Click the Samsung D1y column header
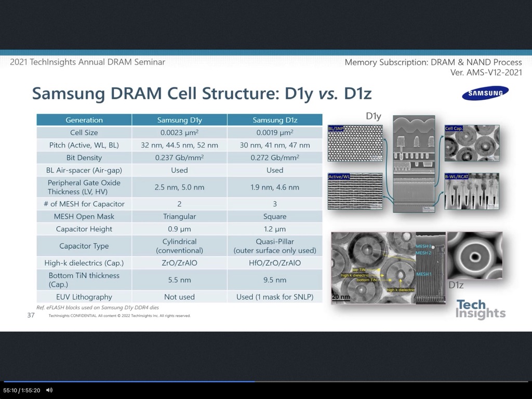Viewport: 532px width, 399px height. 179,120
